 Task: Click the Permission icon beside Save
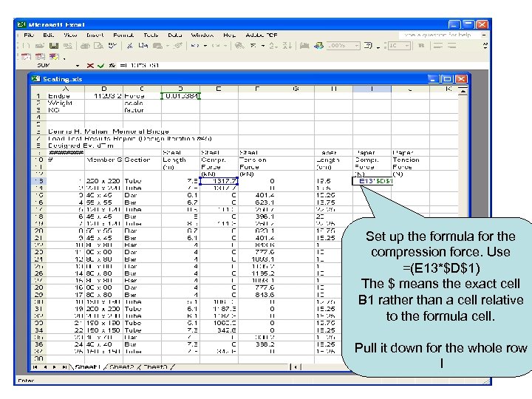68,46
